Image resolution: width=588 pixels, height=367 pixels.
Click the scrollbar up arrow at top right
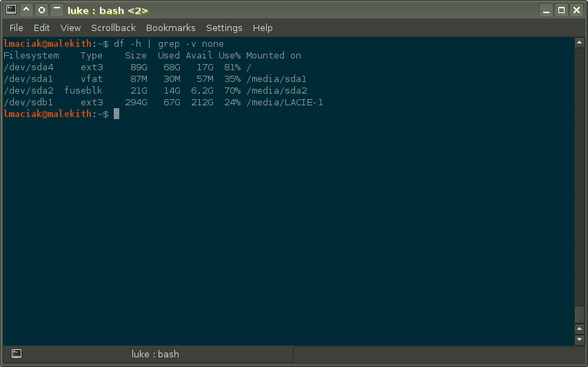[x=580, y=43]
